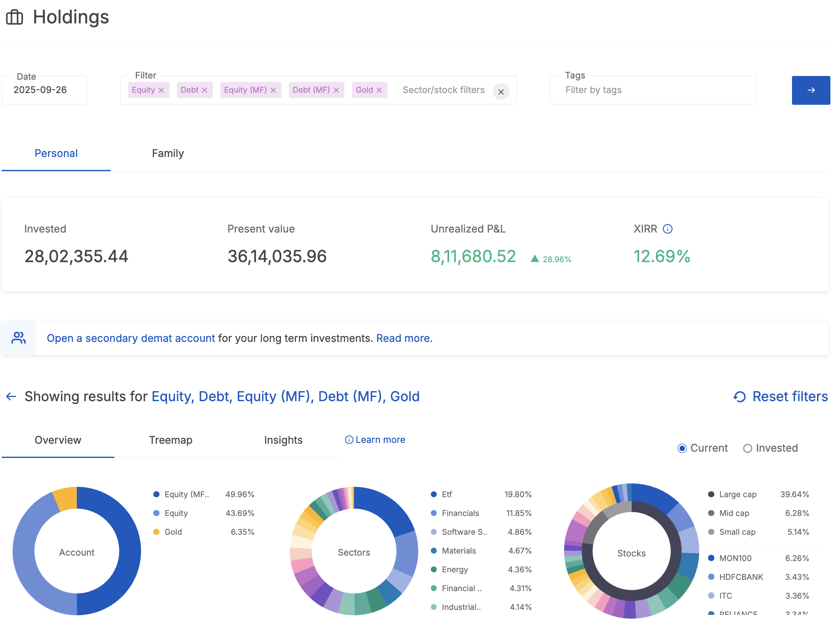
Task: Open the Treemap tab
Action: click(170, 440)
